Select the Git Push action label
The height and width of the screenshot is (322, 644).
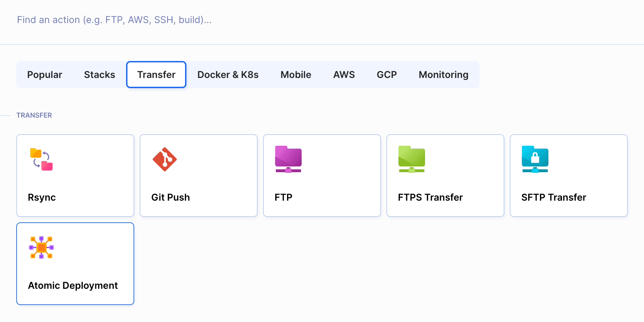click(170, 197)
